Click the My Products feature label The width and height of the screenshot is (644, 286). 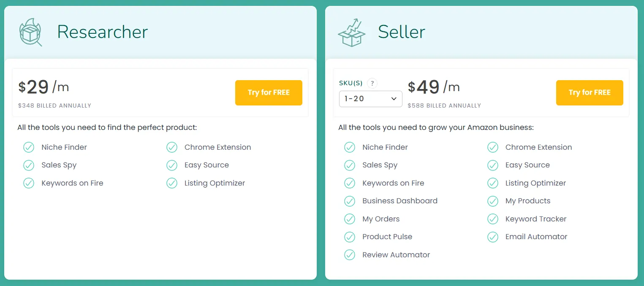528,201
